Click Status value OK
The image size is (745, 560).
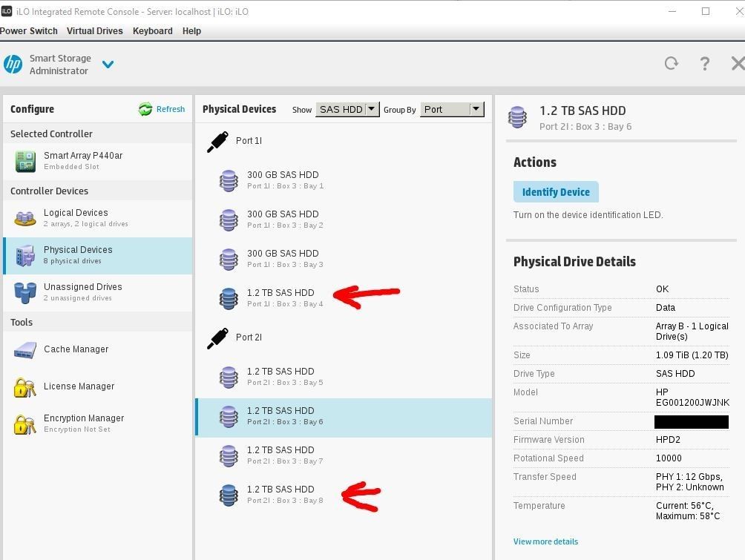[663, 289]
